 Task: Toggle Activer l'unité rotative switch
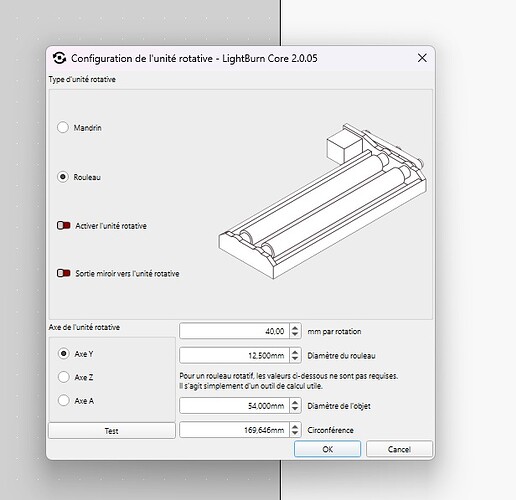[64, 226]
